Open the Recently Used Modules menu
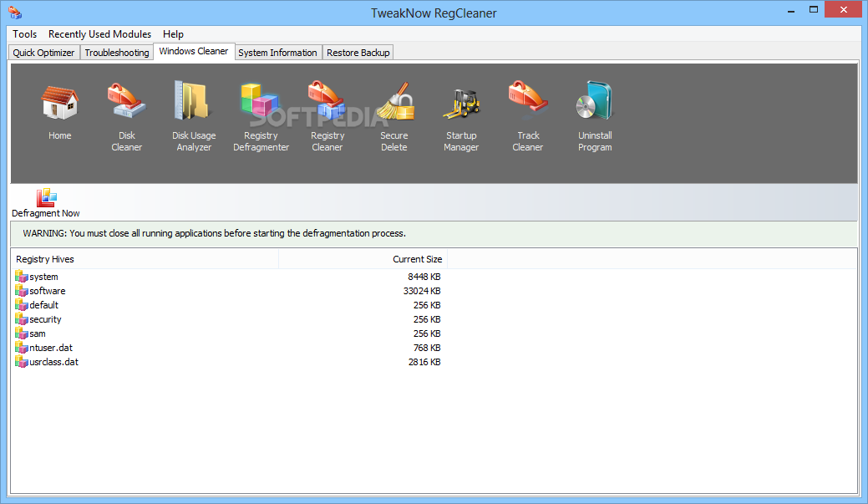This screenshot has width=868, height=504. click(x=99, y=34)
